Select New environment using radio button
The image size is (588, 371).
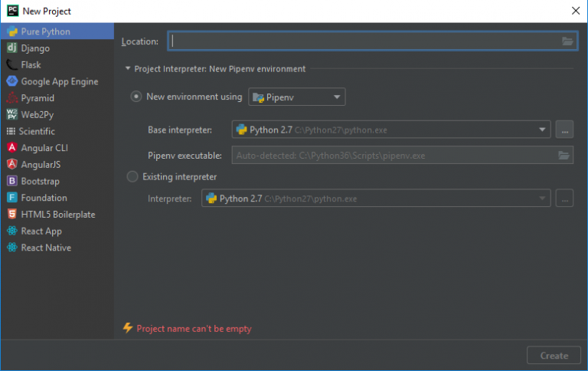click(x=136, y=97)
